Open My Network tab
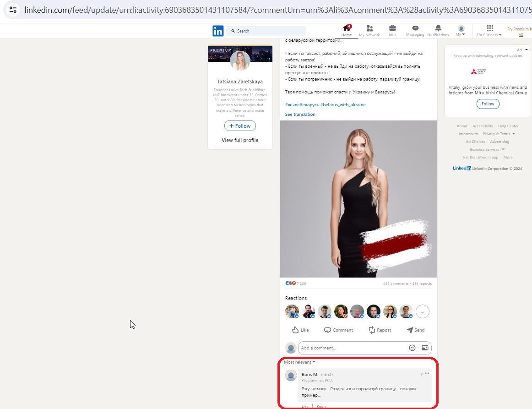This screenshot has height=409, width=532. tap(369, 31)
